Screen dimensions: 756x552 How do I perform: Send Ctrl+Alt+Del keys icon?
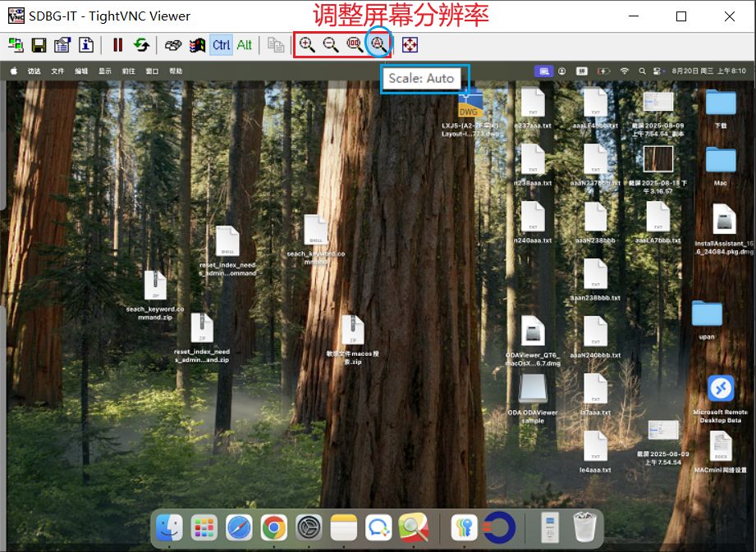(173, 45)
